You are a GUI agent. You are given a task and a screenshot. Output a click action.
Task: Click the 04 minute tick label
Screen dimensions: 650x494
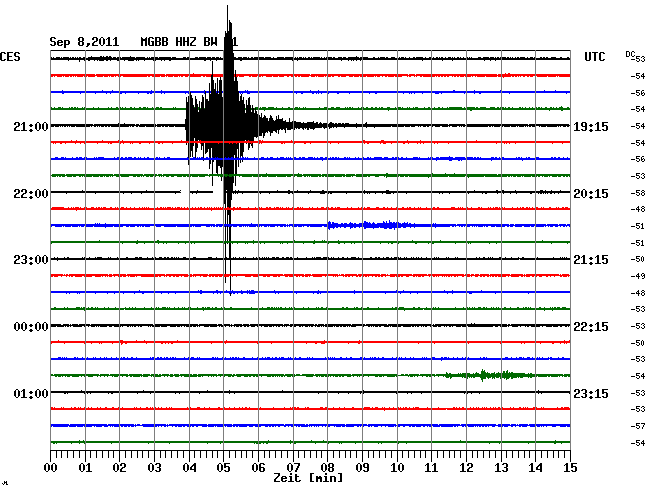pyautogui.click(x=189, y=468)
